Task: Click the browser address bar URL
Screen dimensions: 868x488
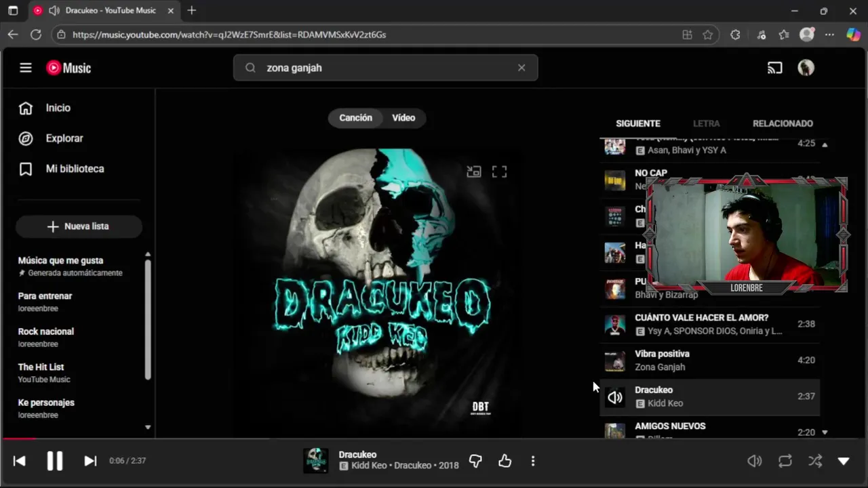Action: point(229,35)
